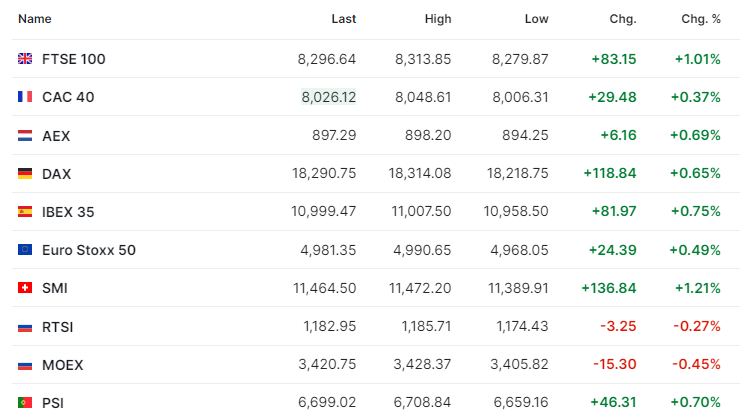Click the German flag icon beside DAX

click(25, 174)
